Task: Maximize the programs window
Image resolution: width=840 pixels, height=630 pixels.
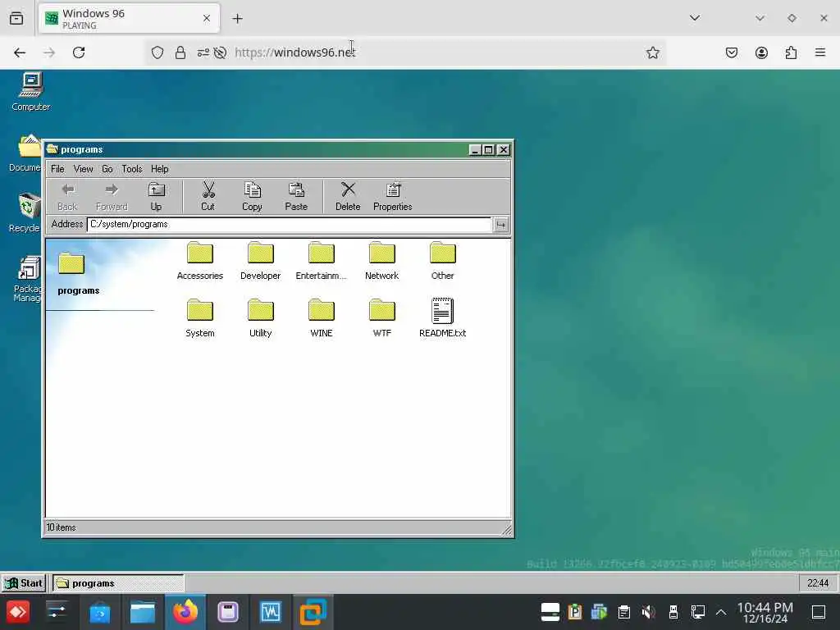Action: 489,150
